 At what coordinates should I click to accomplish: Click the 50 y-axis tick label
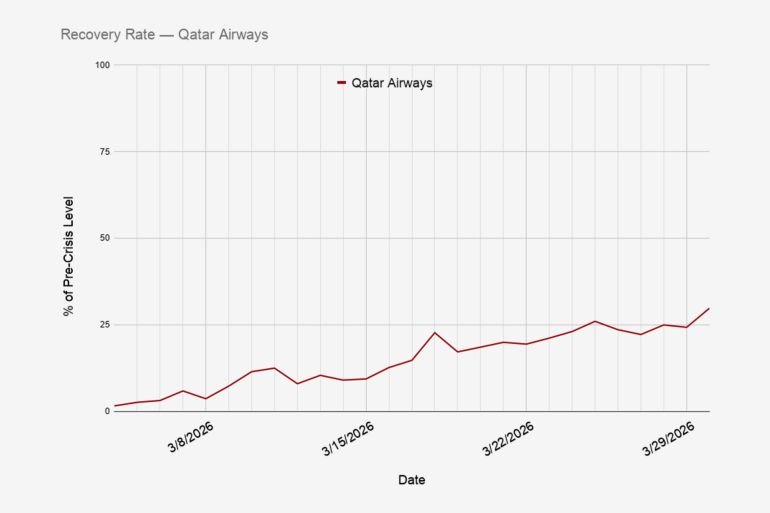[x=103, y=238]
